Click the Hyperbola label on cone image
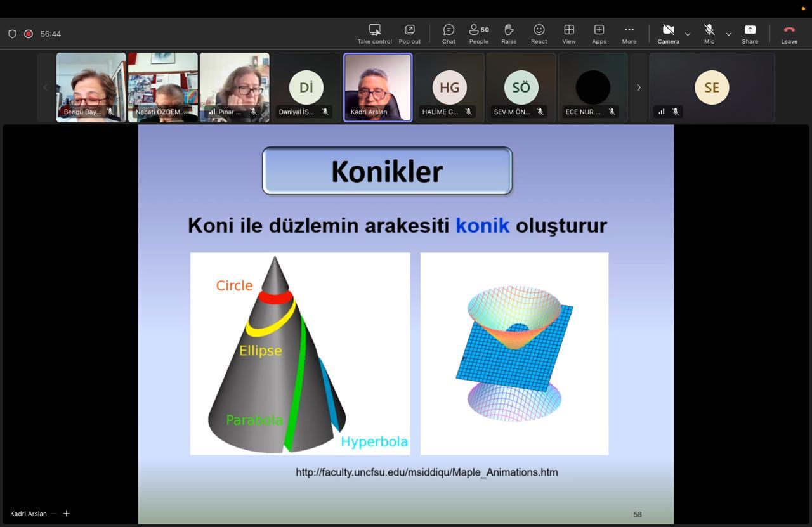812x527 pixels. coord(374,442)
